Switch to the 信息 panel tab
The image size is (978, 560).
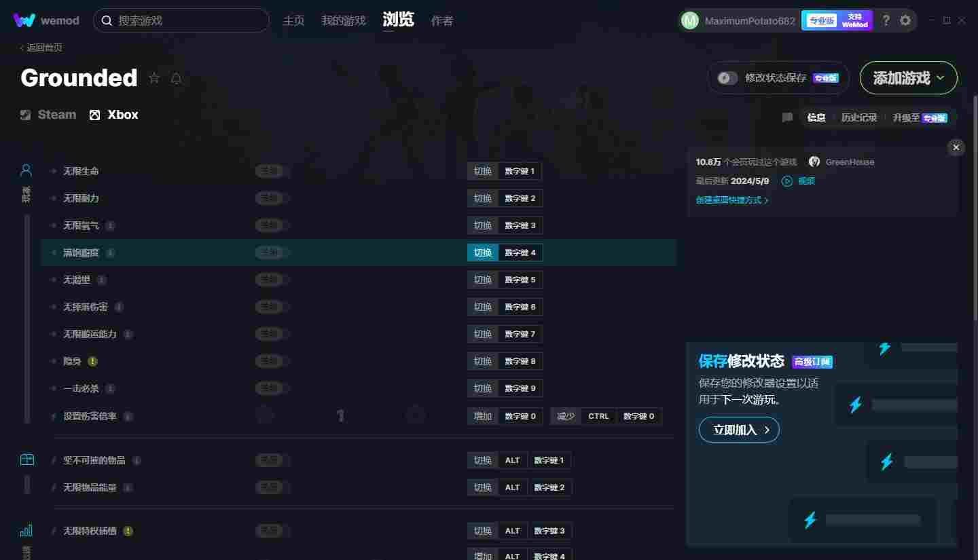(816, 117)
